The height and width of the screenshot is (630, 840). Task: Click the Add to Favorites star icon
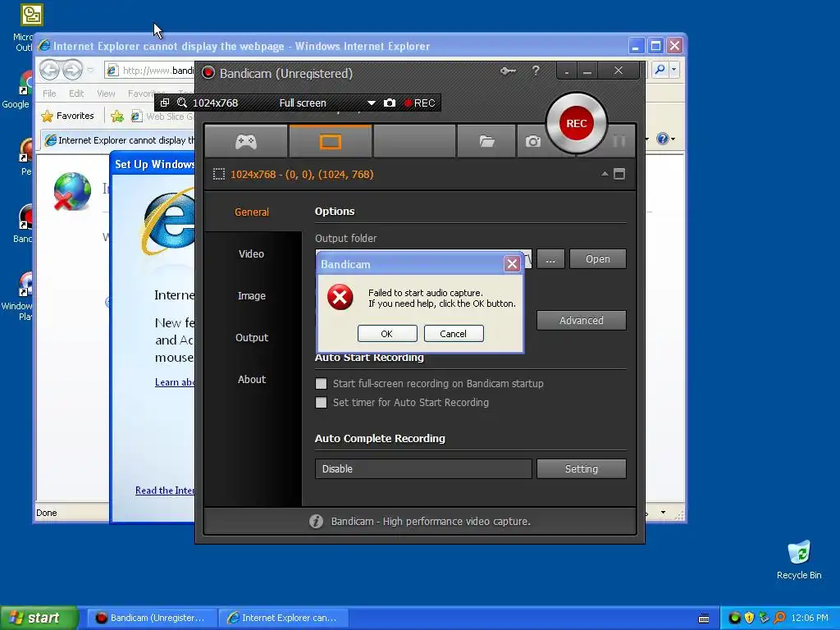[116, 116]
